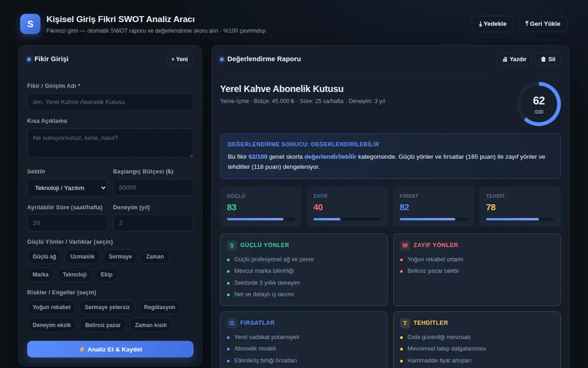Click 'Belirsiz pazar talebi' item
Screen dimensions: 588x368
[433, 271]
